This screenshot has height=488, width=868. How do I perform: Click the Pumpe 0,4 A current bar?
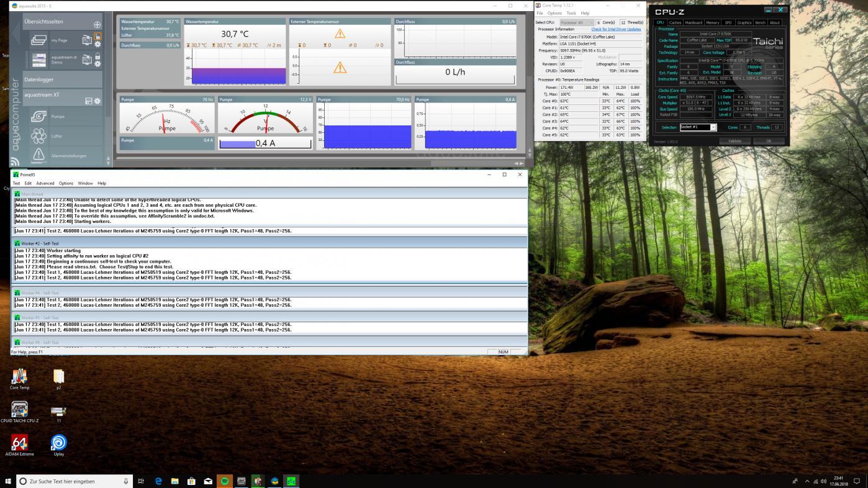[x=265, y=143]
